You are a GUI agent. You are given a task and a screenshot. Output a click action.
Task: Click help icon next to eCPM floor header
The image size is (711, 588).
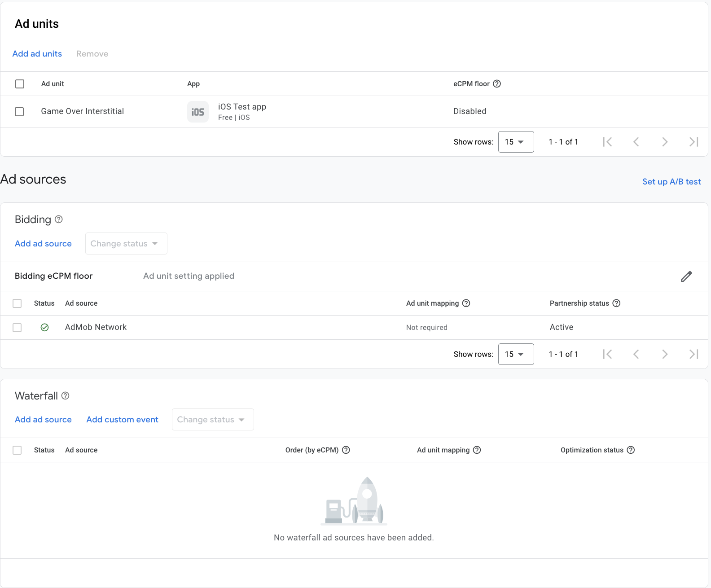[x=497, y=84]
